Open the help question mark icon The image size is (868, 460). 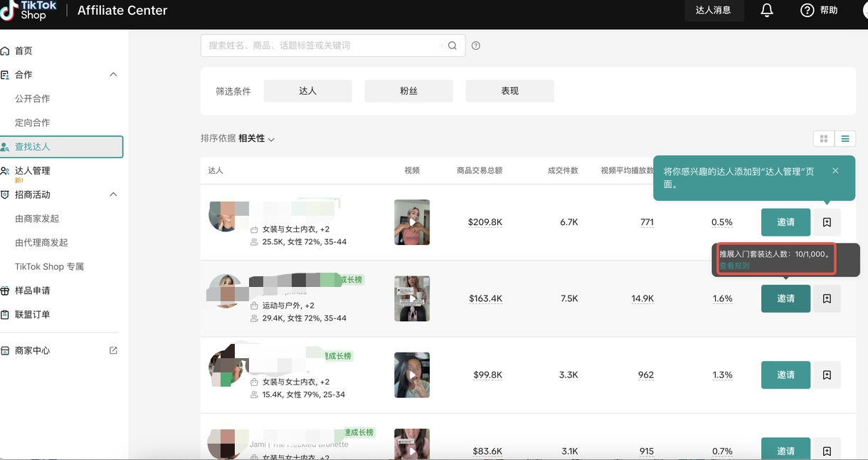click(x=807, y=11)
